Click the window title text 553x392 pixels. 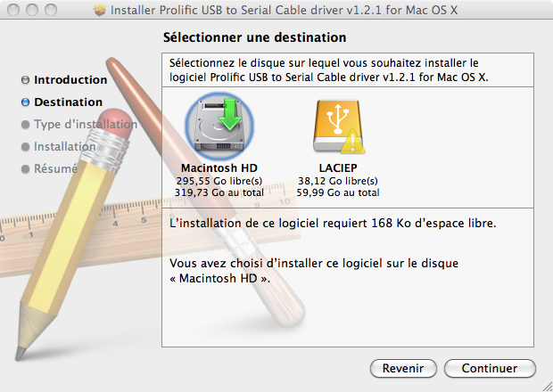tap(284, 10)
